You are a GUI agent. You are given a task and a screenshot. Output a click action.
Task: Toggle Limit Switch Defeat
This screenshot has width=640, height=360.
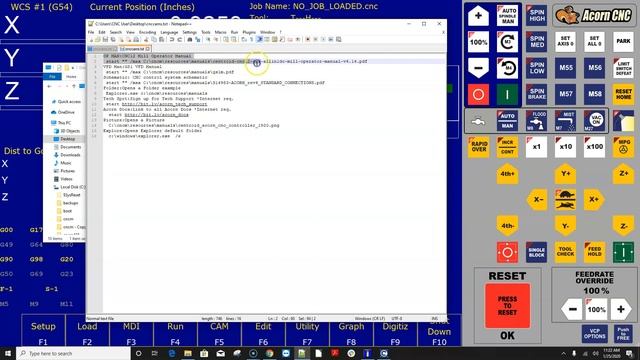point(623,68)
